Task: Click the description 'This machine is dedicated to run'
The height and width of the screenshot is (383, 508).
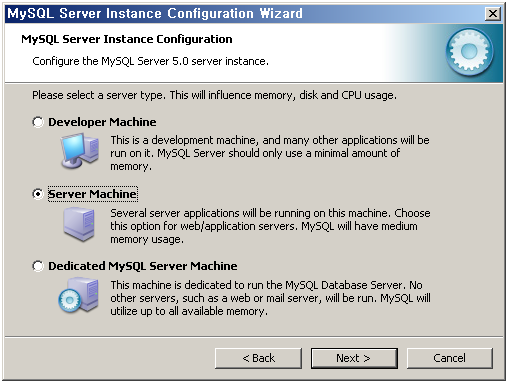Action: coord(270,298)
